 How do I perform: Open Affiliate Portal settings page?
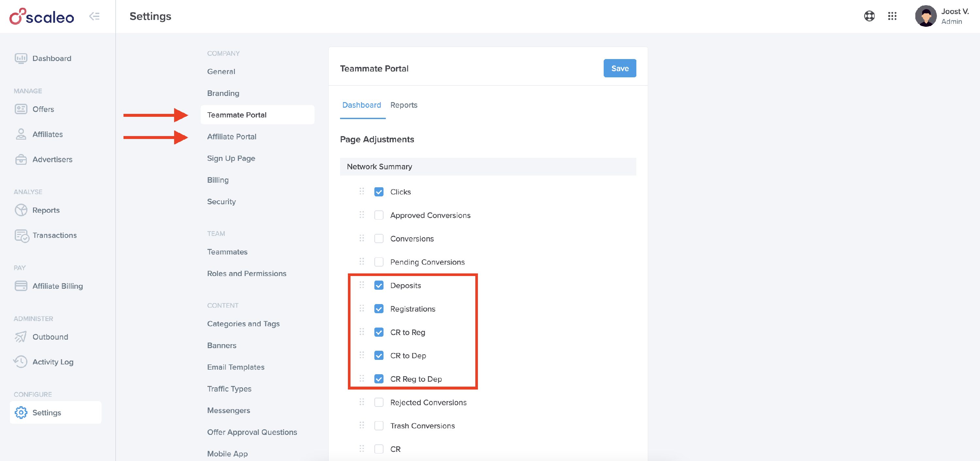point(232,136)
